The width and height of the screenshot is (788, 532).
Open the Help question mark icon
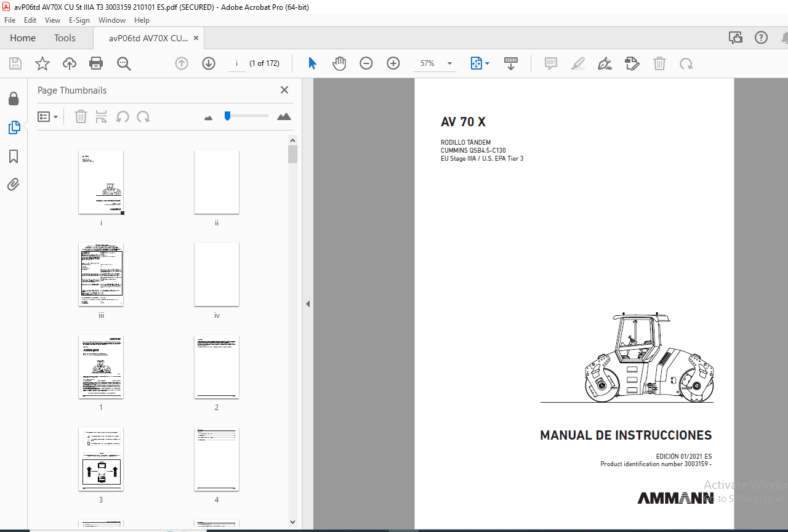click(x=762, y=38)
